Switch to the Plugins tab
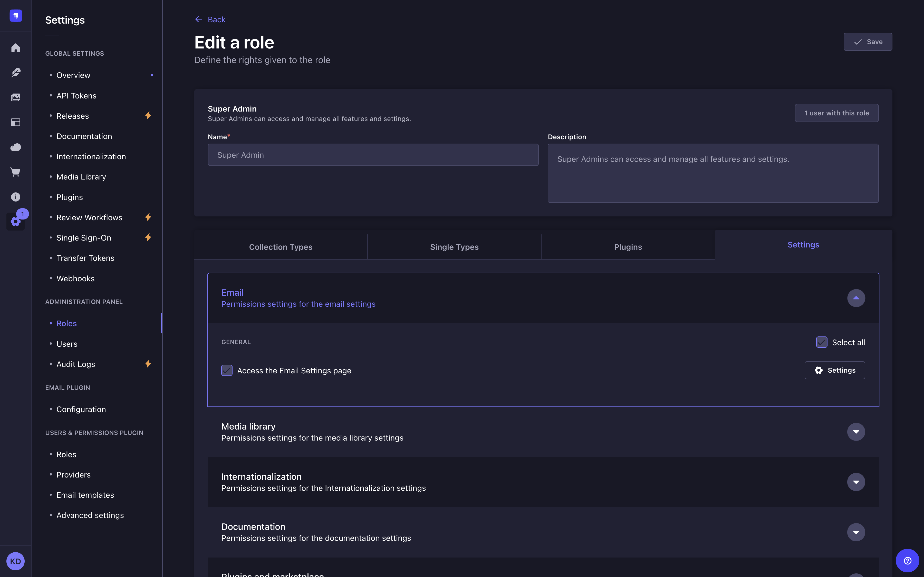 pyautogui.click(x=627, y=247)
